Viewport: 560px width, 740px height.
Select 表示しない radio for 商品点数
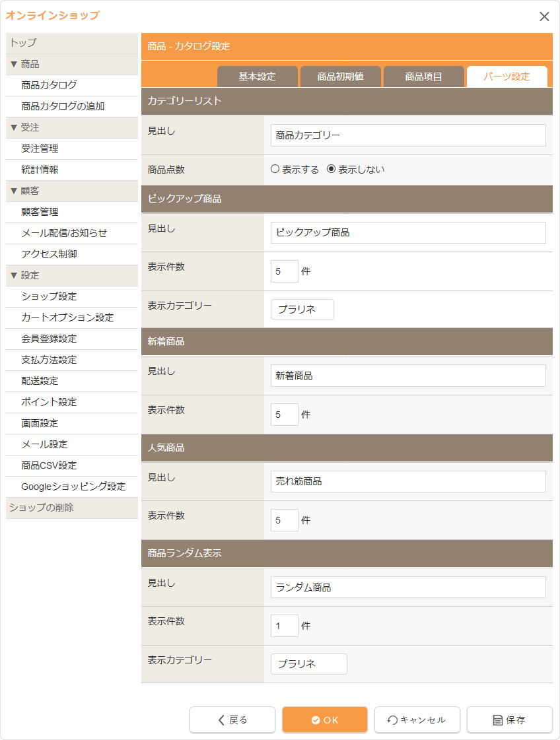332,170
